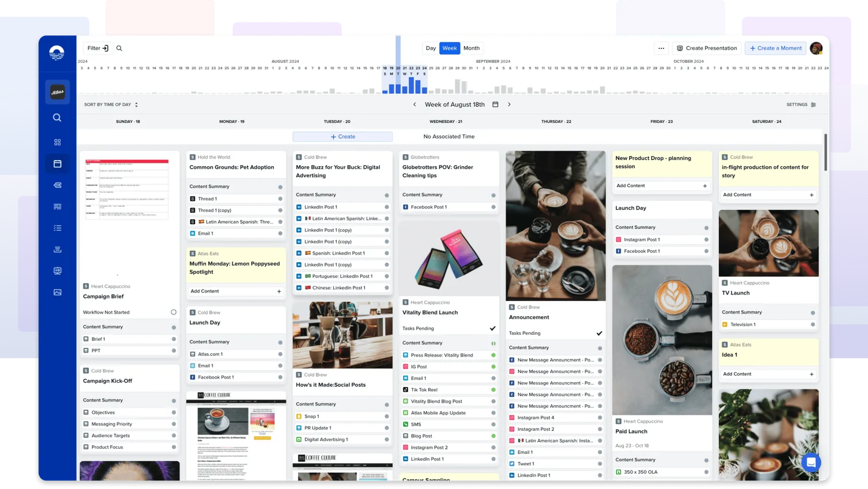Image resolution: width=868 pixels, height=489 pixels.
Task: Open the user profile avatar
Action: point(816,48)
